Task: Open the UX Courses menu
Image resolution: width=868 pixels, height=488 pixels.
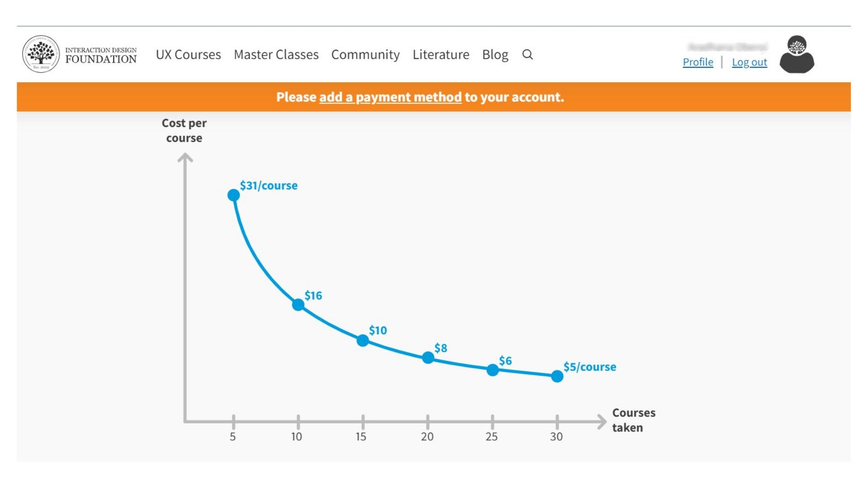Action: tap(188, 55)
